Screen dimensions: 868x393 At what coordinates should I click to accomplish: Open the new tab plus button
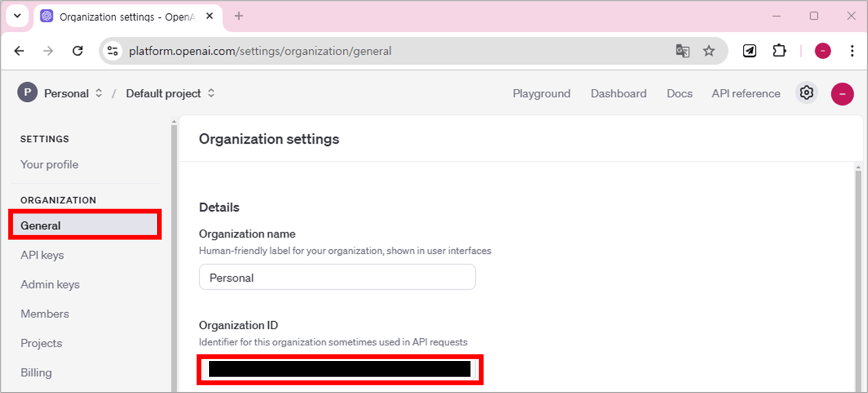(239, 16)
